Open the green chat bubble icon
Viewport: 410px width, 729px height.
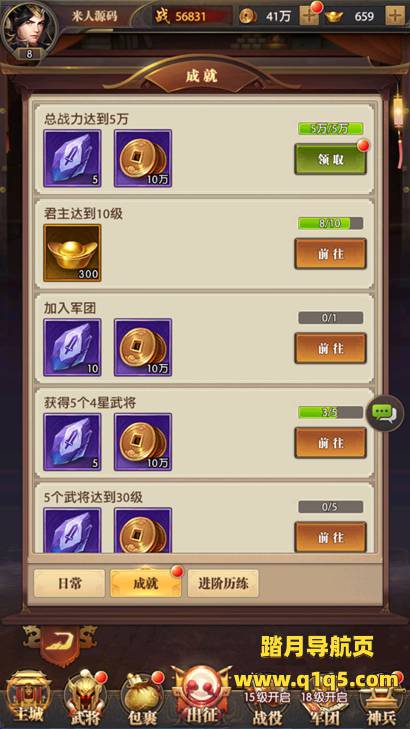click(384, 413)
